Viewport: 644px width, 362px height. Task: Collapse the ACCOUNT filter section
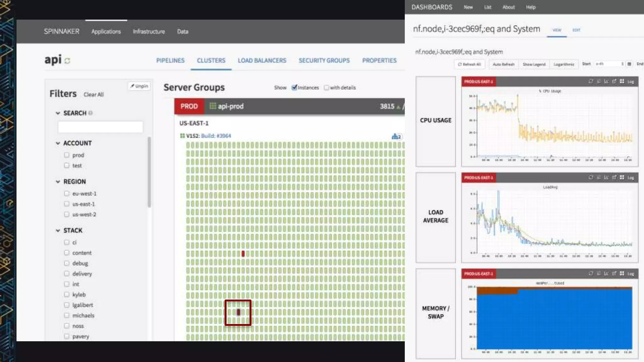[58, 143]
